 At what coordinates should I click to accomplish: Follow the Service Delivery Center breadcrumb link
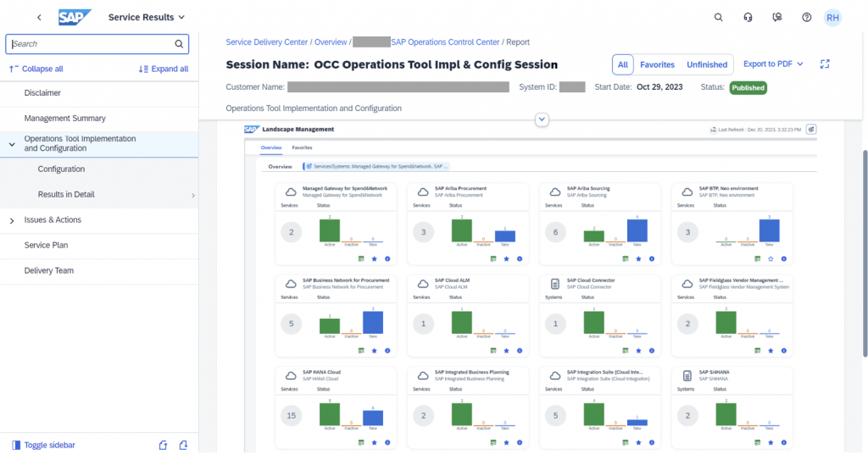266,42
